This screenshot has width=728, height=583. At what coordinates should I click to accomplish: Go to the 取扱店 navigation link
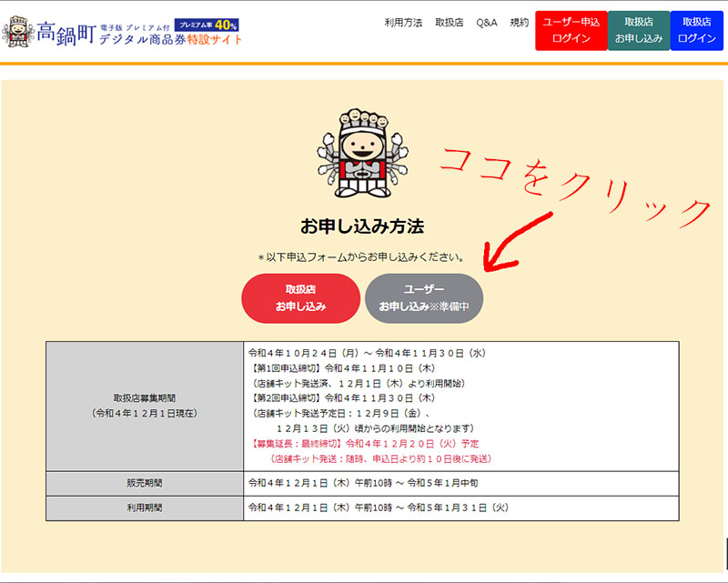tap(450, 23)
